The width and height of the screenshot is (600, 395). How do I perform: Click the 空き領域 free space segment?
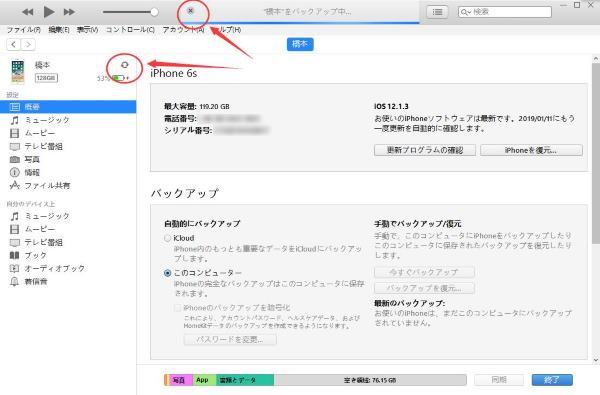point(370,380)
